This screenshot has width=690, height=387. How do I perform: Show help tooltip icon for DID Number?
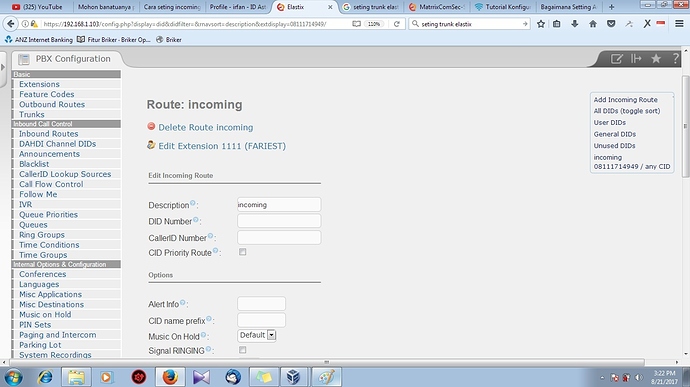tap(195, 219)
